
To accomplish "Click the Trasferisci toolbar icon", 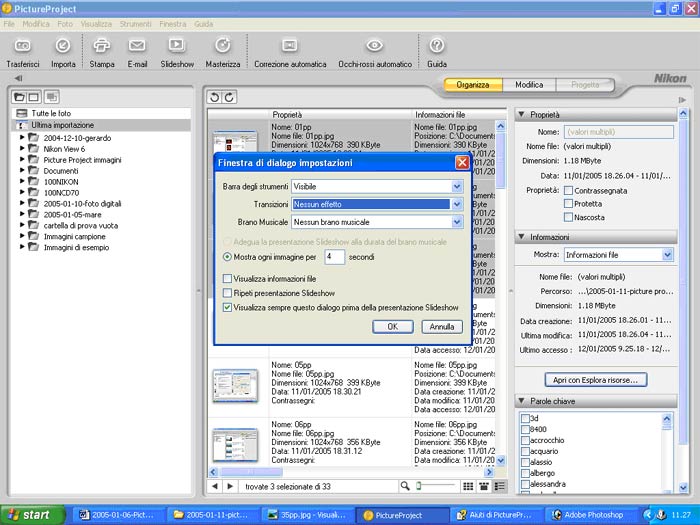I will coord(22,46).
